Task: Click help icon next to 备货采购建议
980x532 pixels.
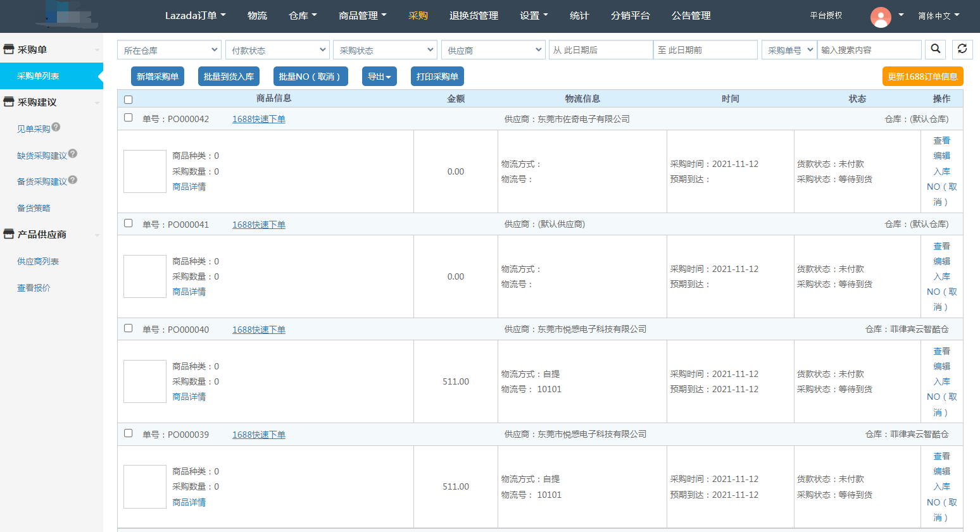Action: pyautogui.click(x=73, y=180)
